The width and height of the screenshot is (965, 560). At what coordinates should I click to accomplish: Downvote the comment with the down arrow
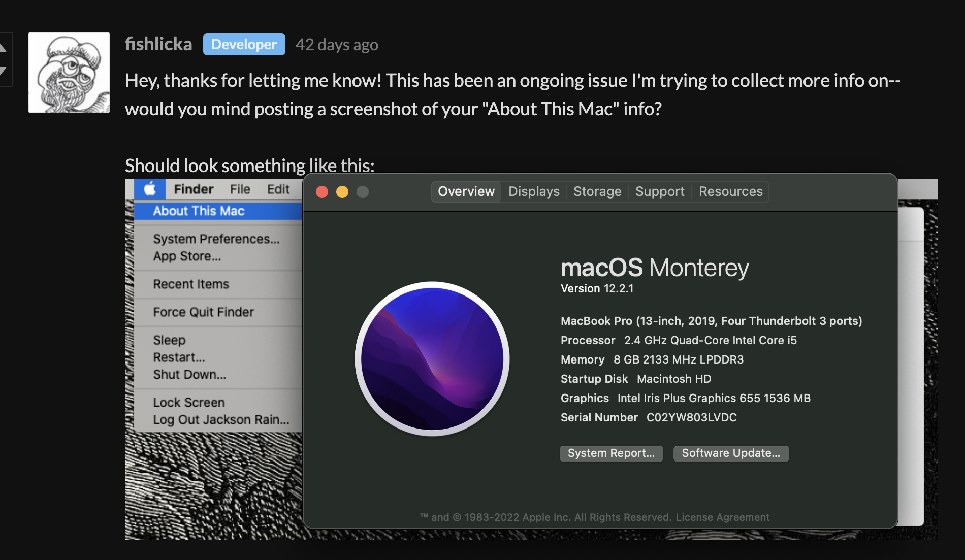(x=3, y=71)
